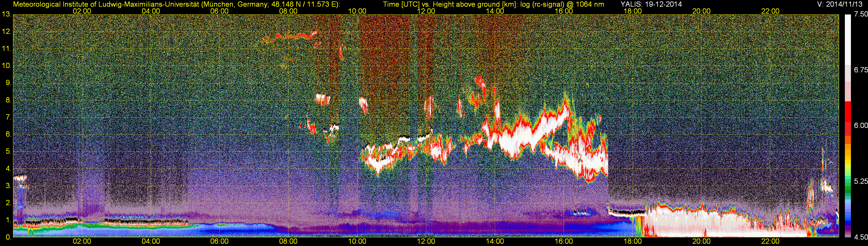Viewport: 868px width, 246px height.
Task: Click the 06:00 label on the top time axis
Action: 219,11
